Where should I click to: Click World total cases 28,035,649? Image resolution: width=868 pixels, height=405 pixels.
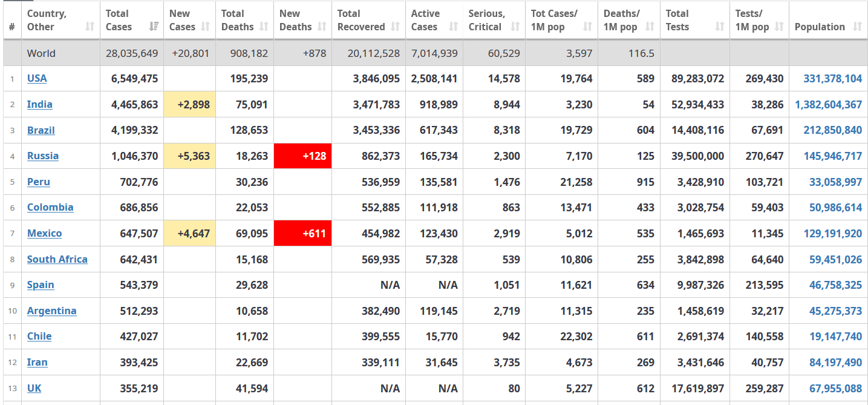point(132,53)
